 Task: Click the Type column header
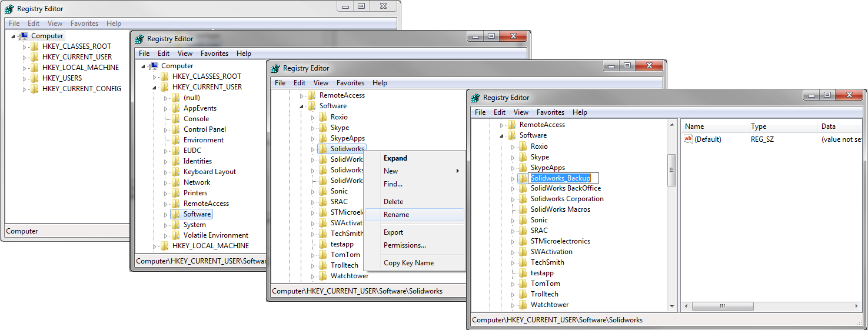pyautogui.click(x=782, y=126)
